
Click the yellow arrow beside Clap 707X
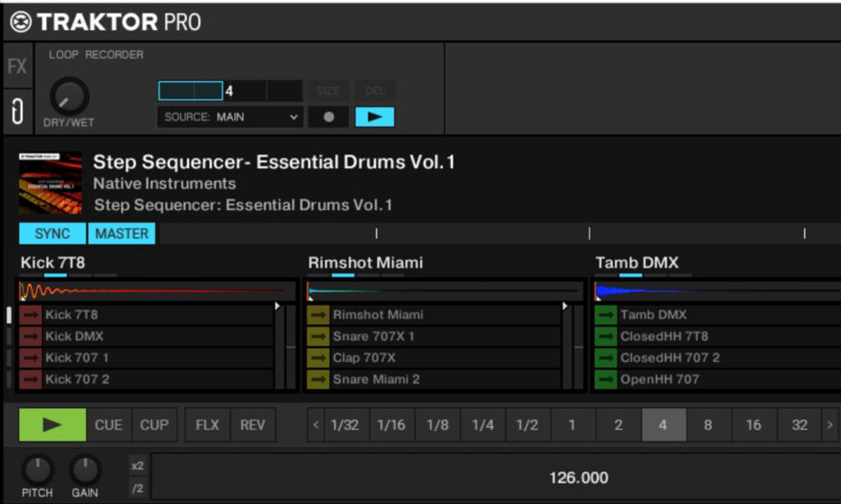[318, 358]
